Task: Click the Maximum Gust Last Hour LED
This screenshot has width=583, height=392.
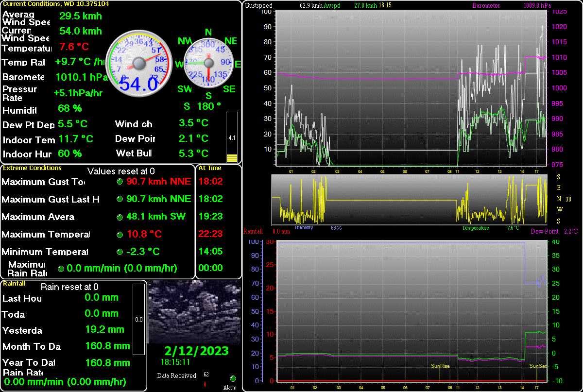Action: (x=120, y=199)
